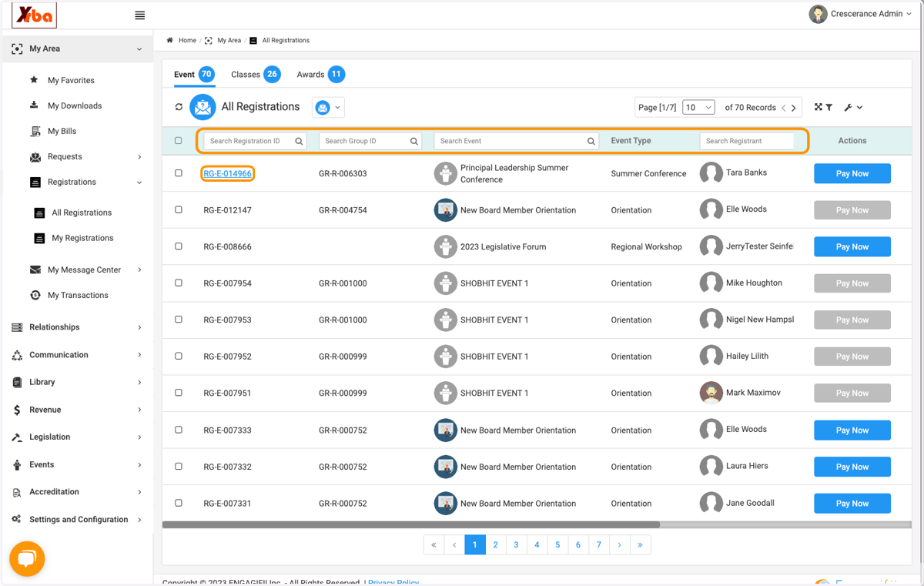Open My Registrations in sidebar
The image size is (924, 586).
pos(82,238)
